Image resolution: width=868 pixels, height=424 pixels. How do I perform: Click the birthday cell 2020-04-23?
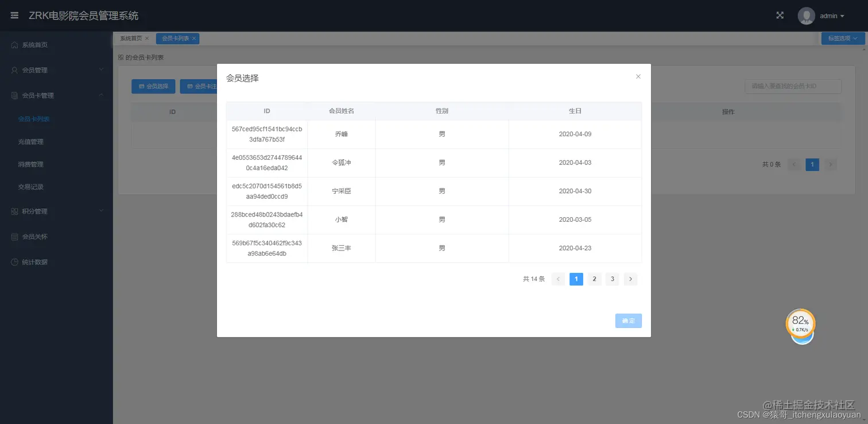click(x=575, y=248)
